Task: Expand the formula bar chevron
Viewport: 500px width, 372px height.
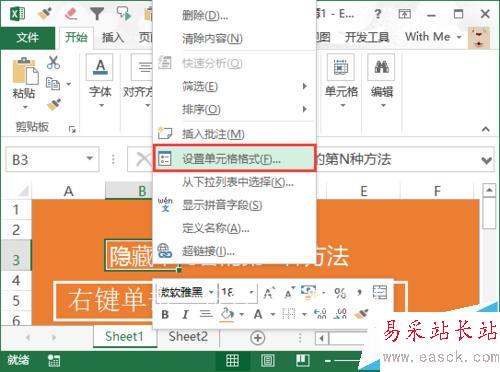Action: click(x=487, y=160)
